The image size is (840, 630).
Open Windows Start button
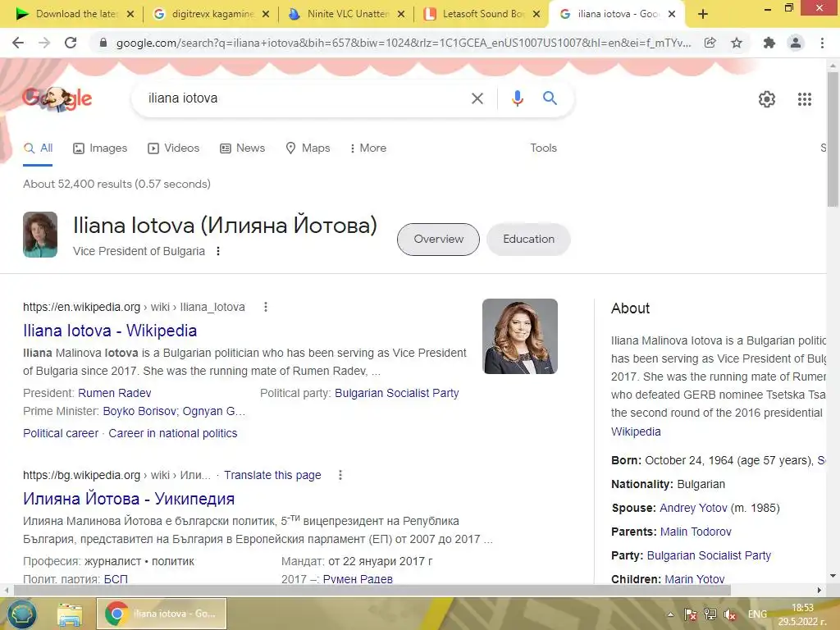pyautogui.click(x=21, y=614)
